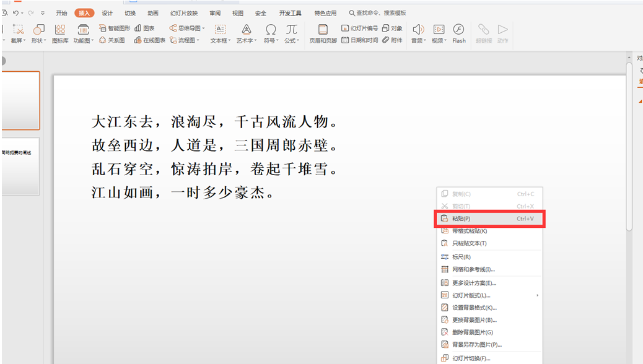Insert 艺术字 word art
This screenshot has height=364, width=643.
246,33
